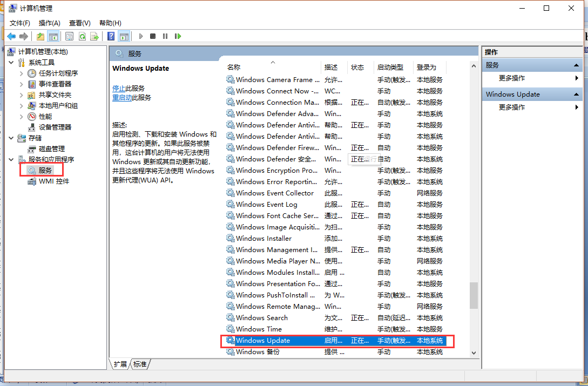Viewport: 588px width, 386px height.
Task: Collapse the 服务 section in the 操作 pane
Action: click(576, 65)
